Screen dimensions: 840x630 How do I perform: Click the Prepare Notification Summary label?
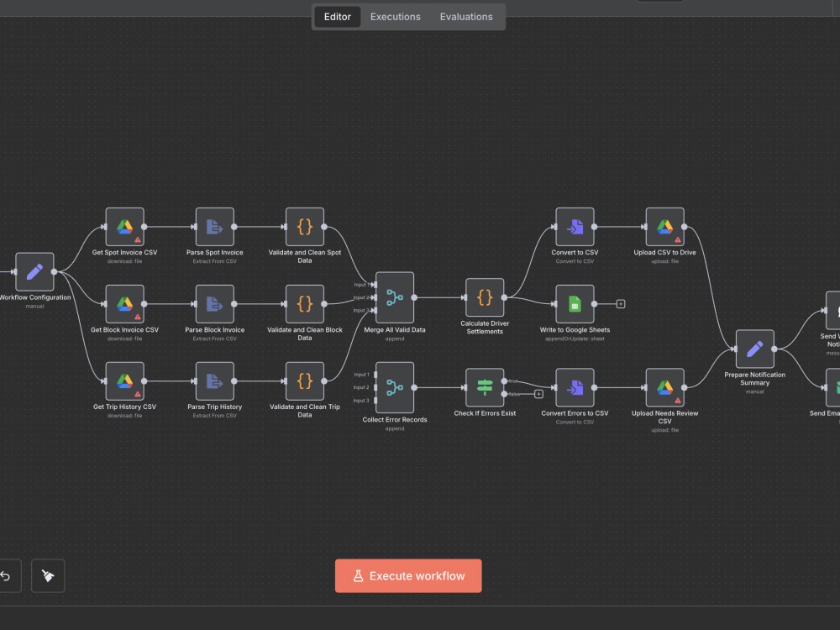(755, 379)
